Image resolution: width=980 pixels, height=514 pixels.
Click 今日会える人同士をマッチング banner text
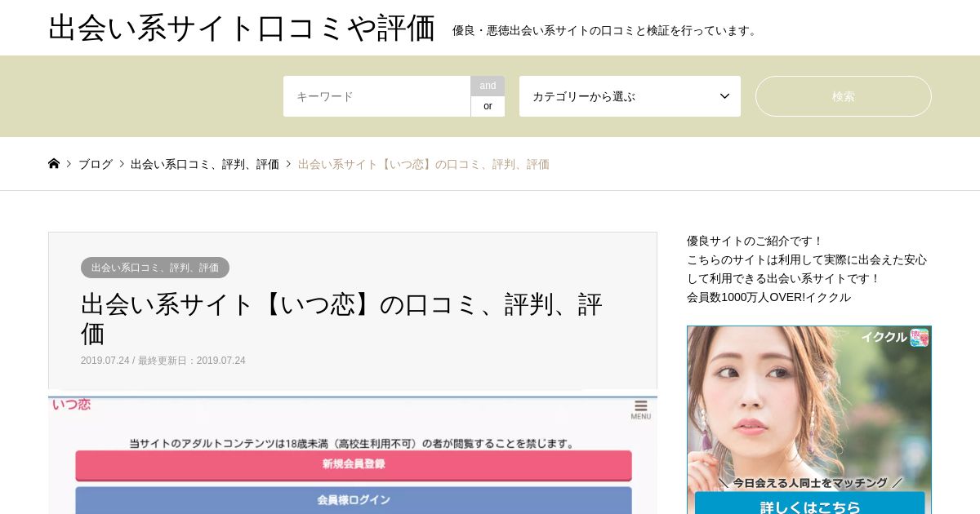click(x=809, y=482)
